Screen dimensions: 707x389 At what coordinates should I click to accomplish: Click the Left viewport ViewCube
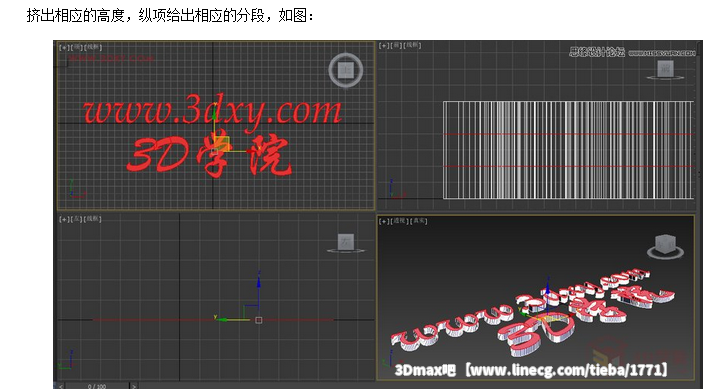(x=346, y=243)
